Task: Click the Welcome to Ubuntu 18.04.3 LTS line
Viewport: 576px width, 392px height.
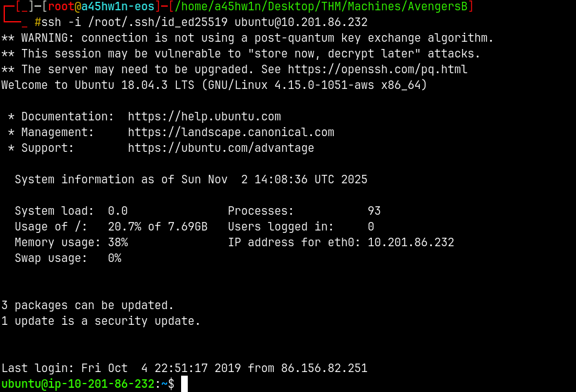Action: coord(214,85)
